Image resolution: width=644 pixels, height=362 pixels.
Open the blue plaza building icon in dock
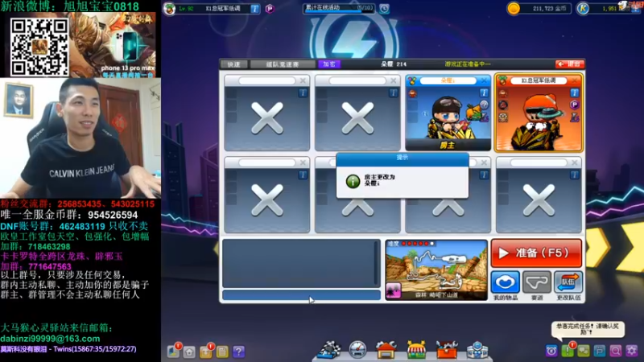pyautogui.click(x=477, y=350)
